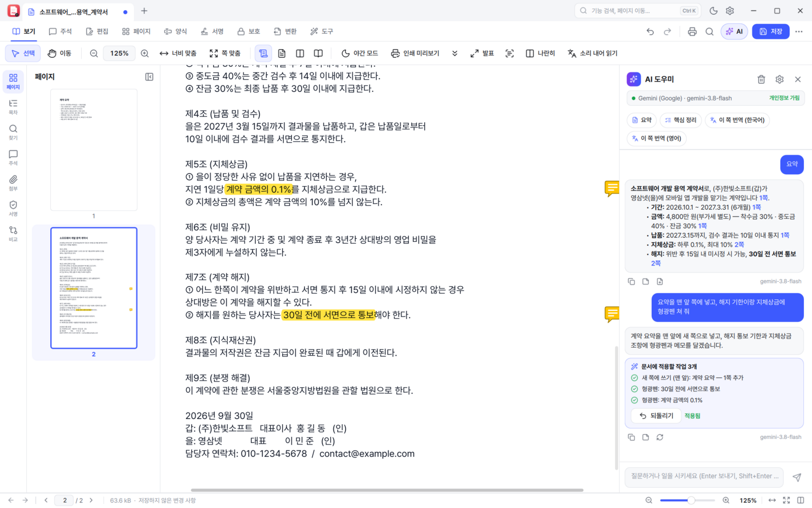Click the zoom out icon in toolbar
The width and height of the screenshot is (812, 508).
pyautogui.click(x=94, y=53)
